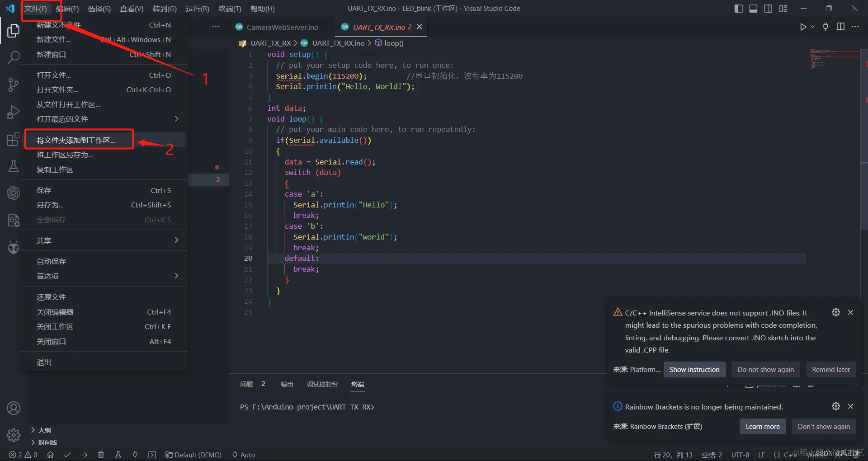Screen dimensions: 868x461
Task: Click the plug icon in editor toolbar
Action: point(826,27)
